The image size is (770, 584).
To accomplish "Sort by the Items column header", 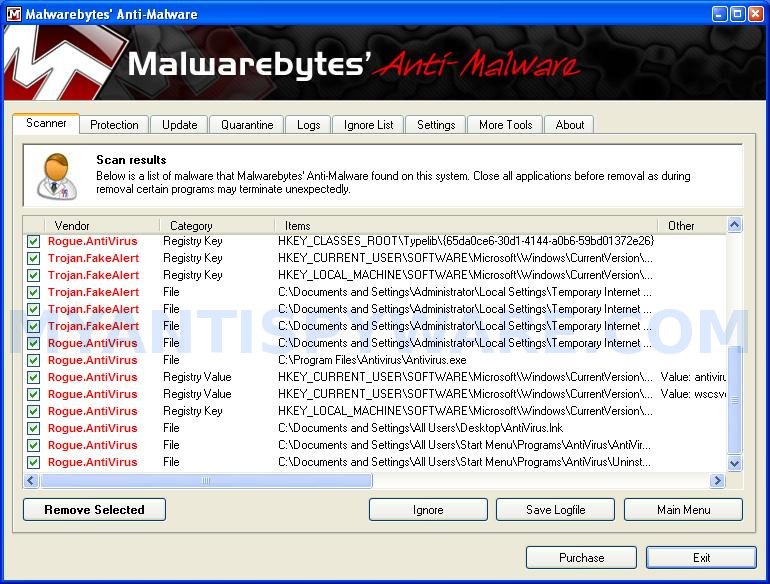I will click(x=466, y=225).
